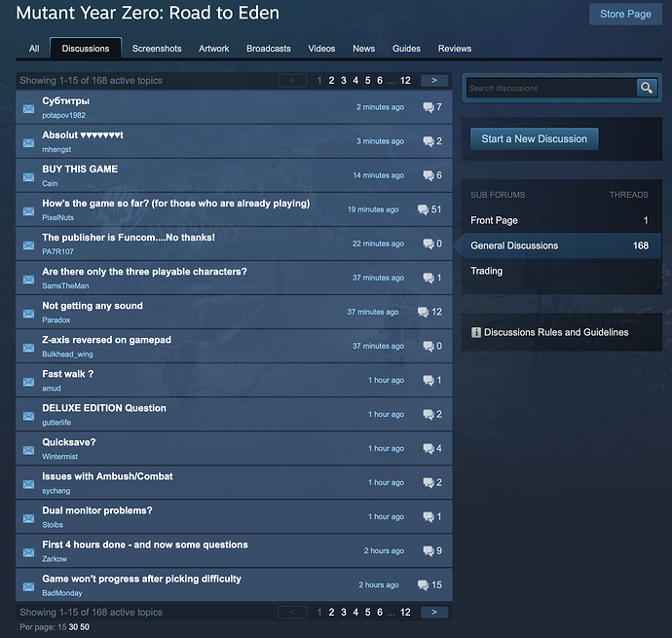Jump to page 6 in bottom pagination
Screen dimensions: 672x638
(379, 613)
